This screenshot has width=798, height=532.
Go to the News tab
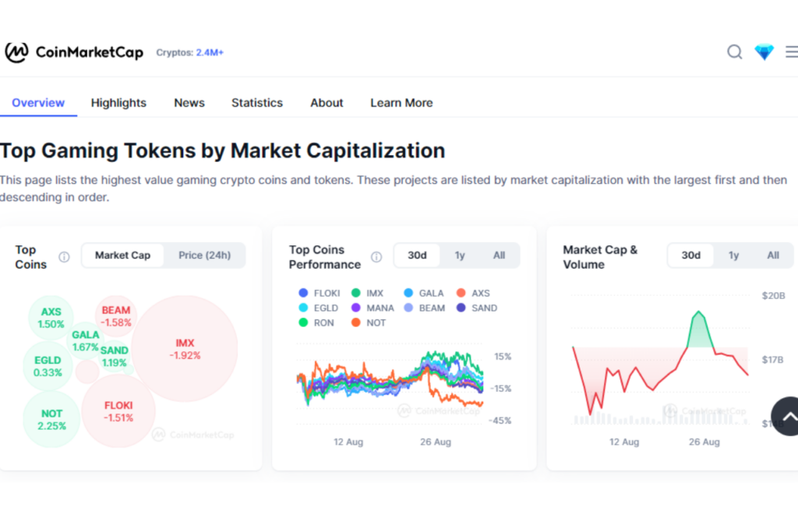tap(189, 103)
